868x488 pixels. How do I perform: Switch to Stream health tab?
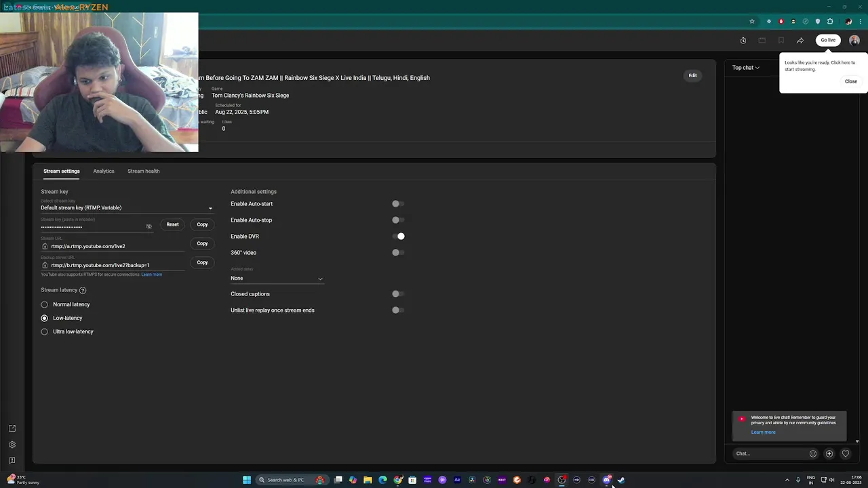click(144, 171)
